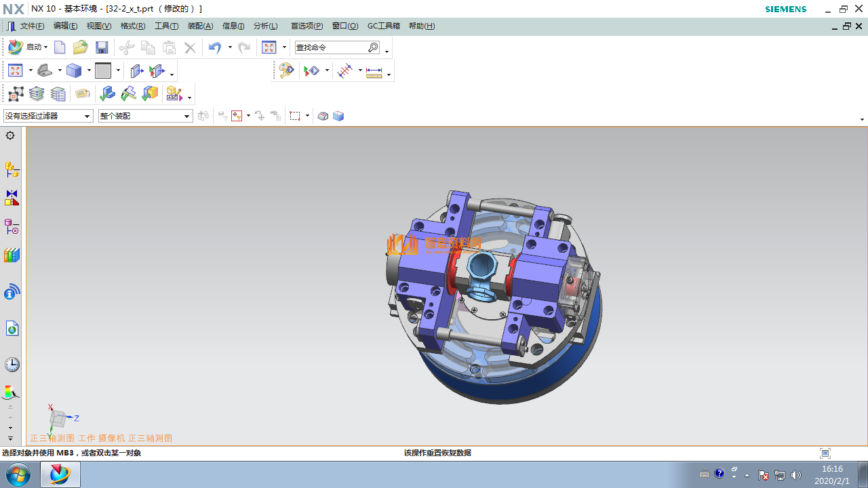Click the Open folder icon
This screenshot has width=868, height=488.
(x=81, y=47)
